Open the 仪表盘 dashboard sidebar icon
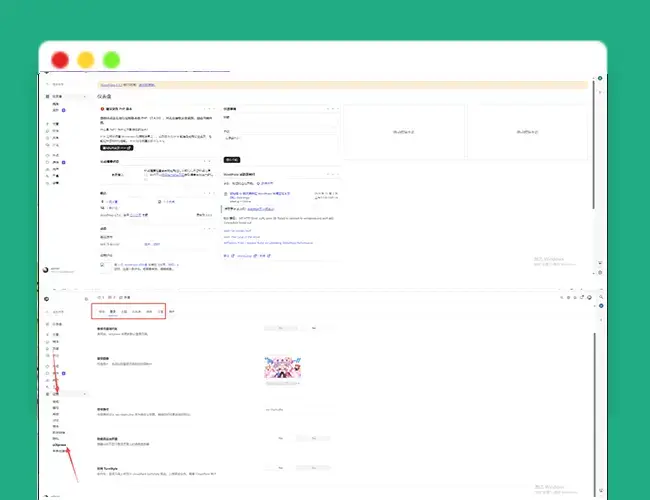The height and width of the screenshot is (500, 650). pyautogui.click(x=47, y=97)
